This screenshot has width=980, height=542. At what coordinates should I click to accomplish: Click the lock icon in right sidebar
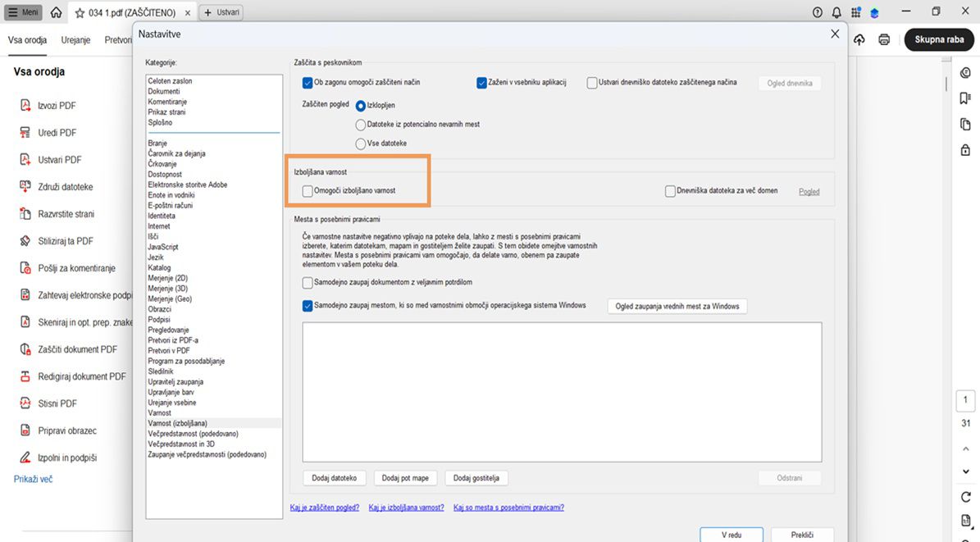point(965,150)
